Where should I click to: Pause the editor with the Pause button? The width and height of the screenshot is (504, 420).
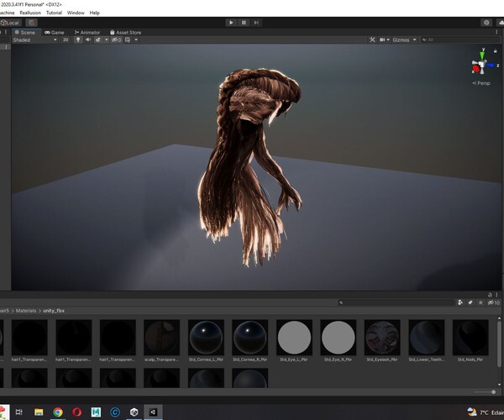click(244, 23)
